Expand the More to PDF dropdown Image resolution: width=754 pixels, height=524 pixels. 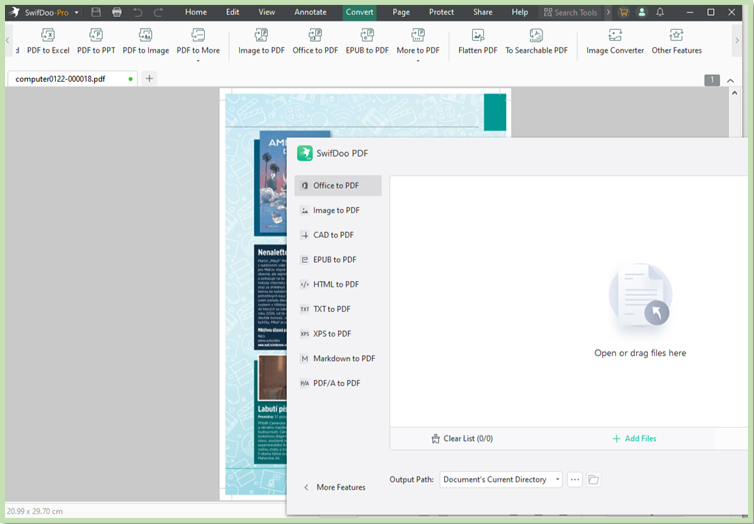click(x=417, y=59)
